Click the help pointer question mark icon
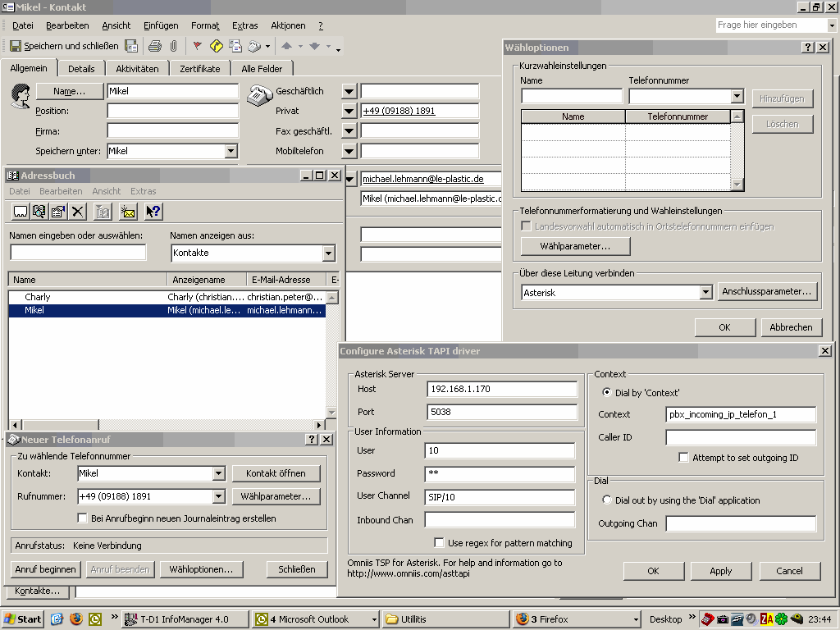Viewport: 840px width, 630px height. 153,212
